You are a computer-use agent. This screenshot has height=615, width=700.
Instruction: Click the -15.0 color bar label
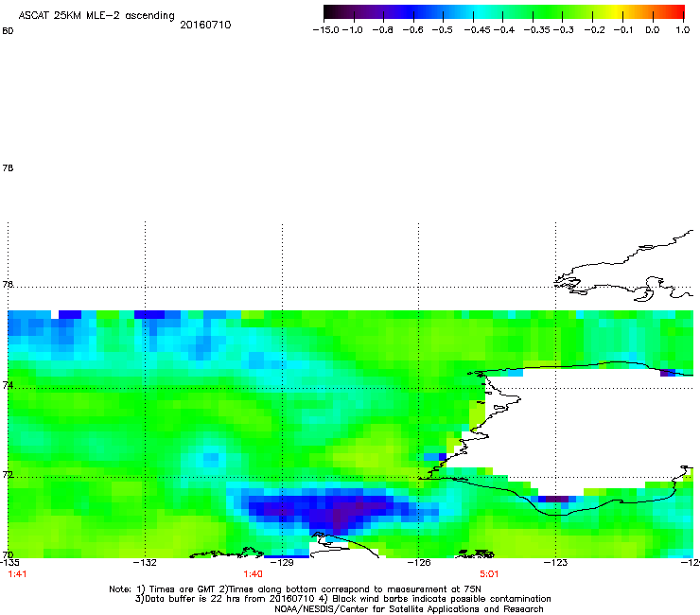click(x=326, y=30)
